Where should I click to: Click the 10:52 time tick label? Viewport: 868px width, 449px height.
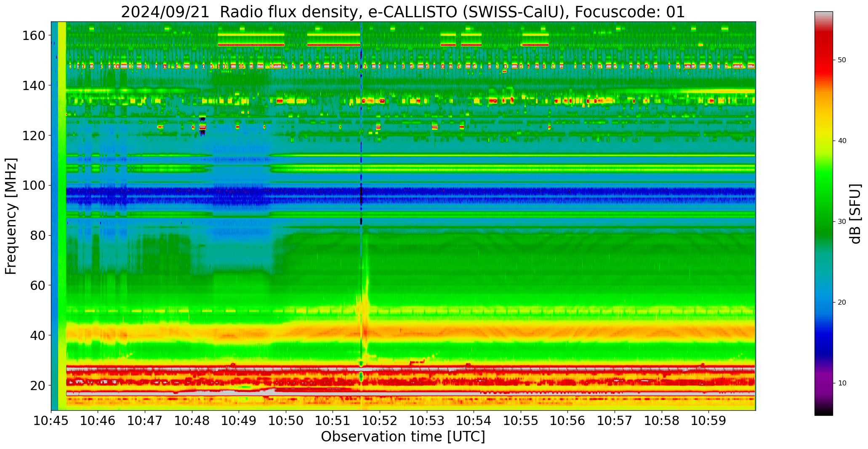coord(380,420)
